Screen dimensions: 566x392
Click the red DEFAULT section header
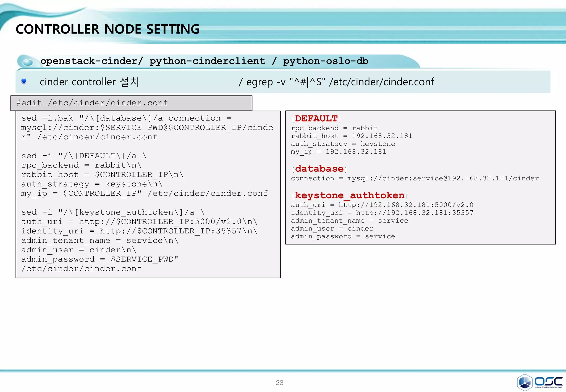point(316,119)
